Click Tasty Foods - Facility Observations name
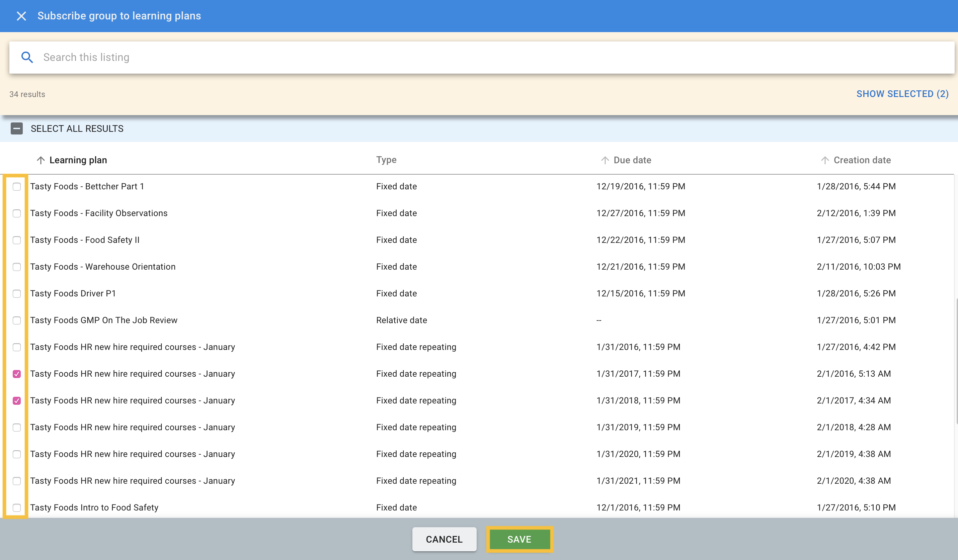Viewport: 958px width, 560px height. pos(99,213)
